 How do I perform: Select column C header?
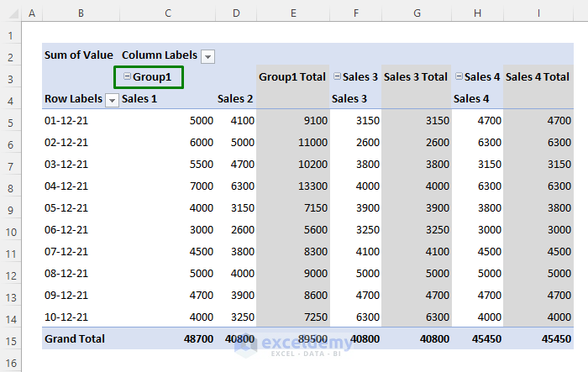[168, 13]
